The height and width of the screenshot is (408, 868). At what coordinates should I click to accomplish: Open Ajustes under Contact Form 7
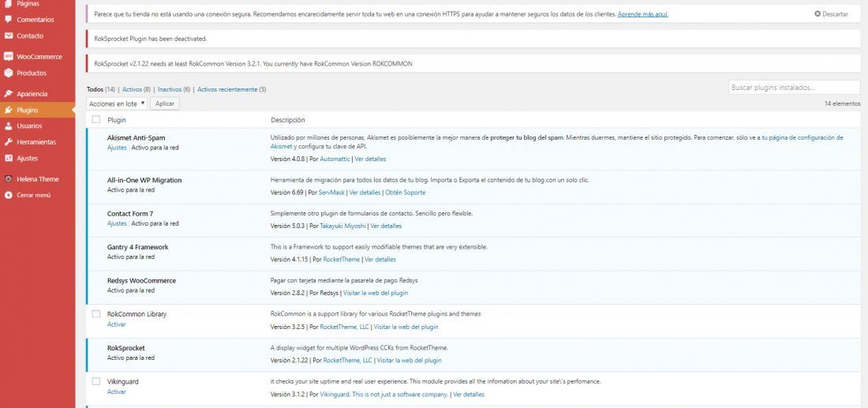pyautogui.click(x=117, y=223)
